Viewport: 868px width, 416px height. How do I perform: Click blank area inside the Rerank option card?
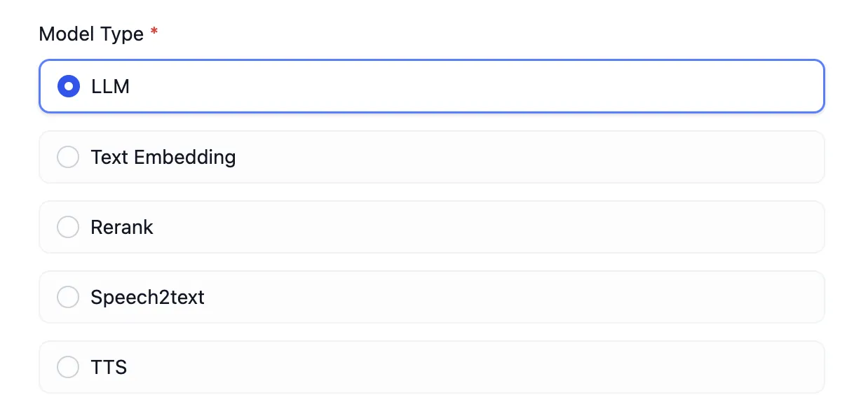tap(491, 227)
